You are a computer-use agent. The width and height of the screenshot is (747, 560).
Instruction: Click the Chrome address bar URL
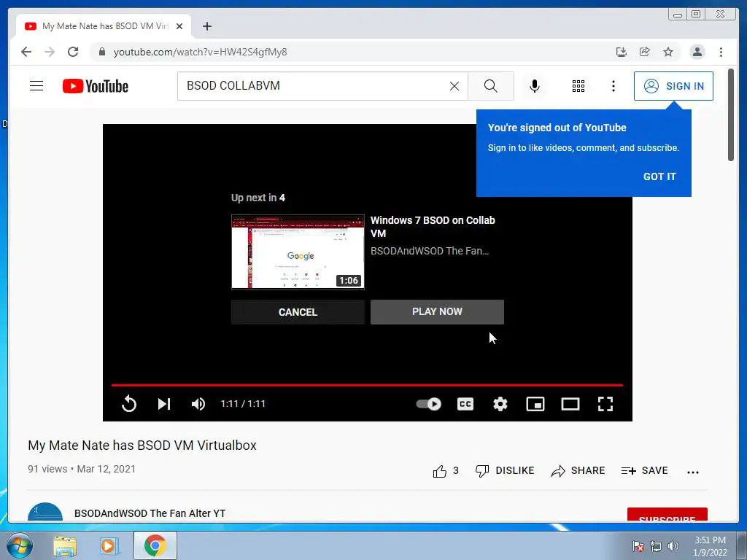(200, 52)
